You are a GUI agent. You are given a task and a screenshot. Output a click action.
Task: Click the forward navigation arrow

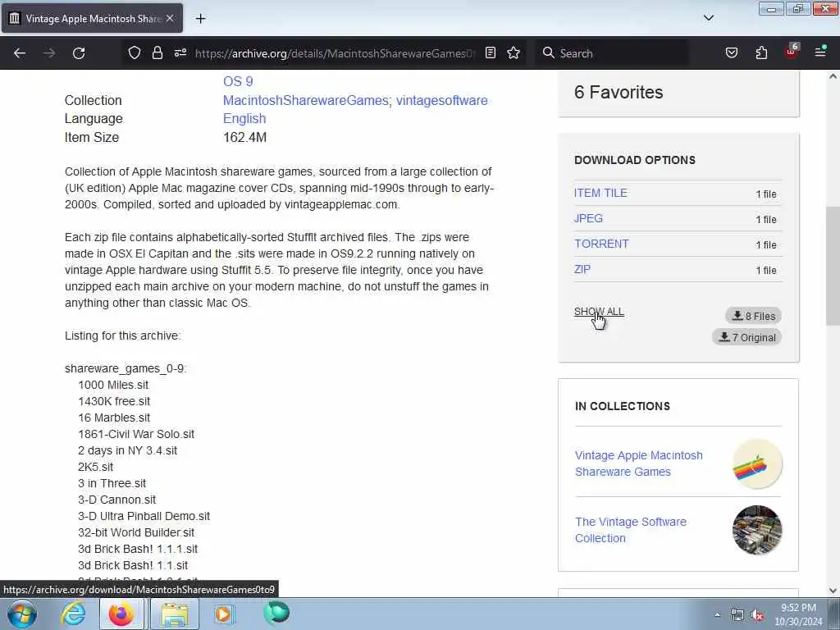point(49,53)
